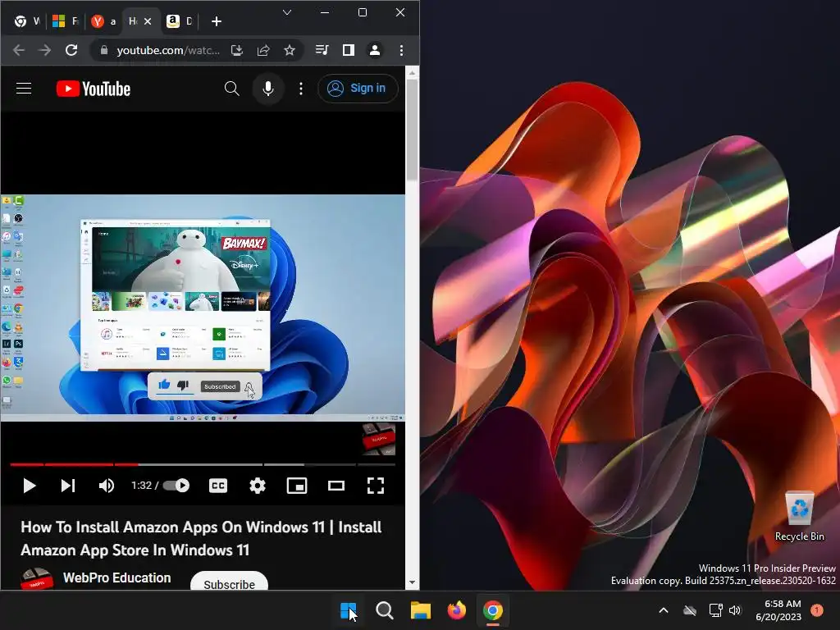The width and height of the screenshot is (840, 630).
Task: Reload the YouTube page
Action: [x=71, y=50]
